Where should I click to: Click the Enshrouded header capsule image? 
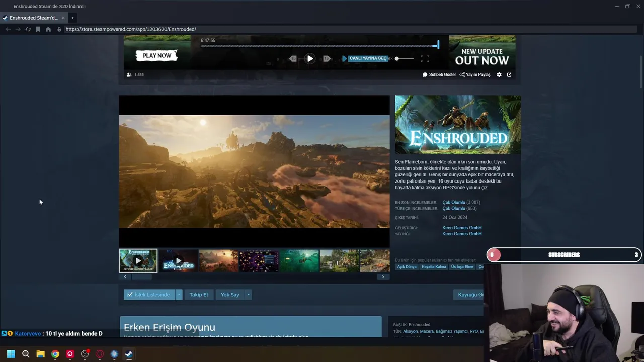click(458, 125)
